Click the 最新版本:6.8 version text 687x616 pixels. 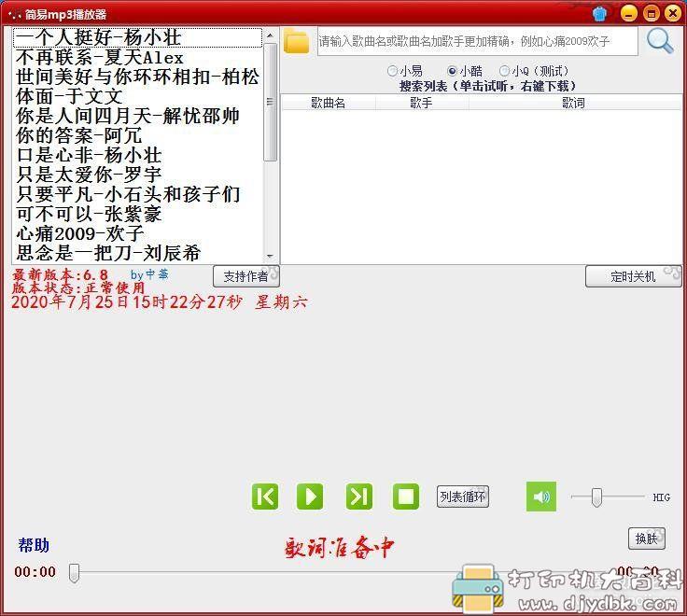(x=60, y=274)
